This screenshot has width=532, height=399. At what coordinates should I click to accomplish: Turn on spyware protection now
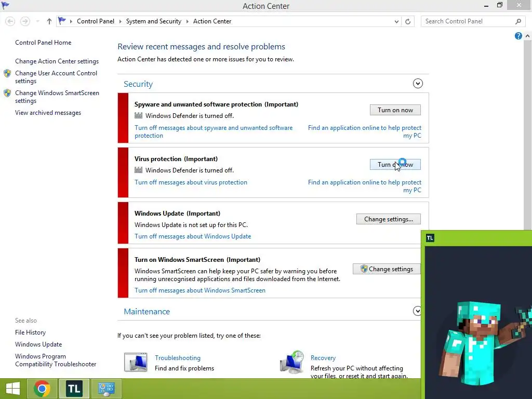point(395,110)
